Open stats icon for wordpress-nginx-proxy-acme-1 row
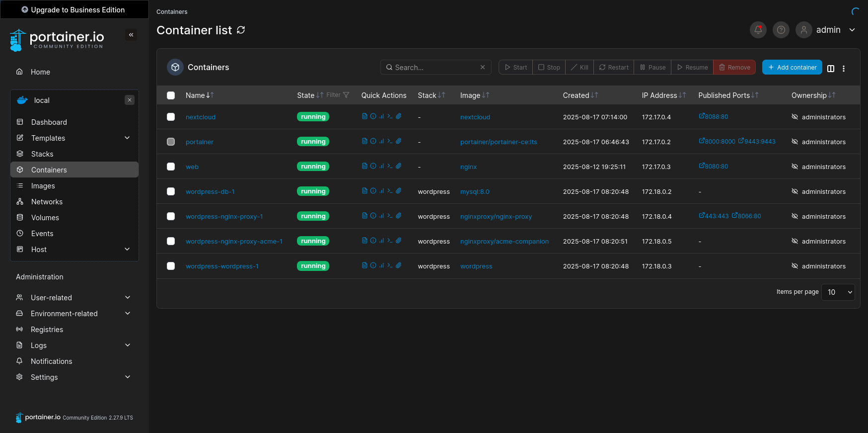 (x=381, y=241)
